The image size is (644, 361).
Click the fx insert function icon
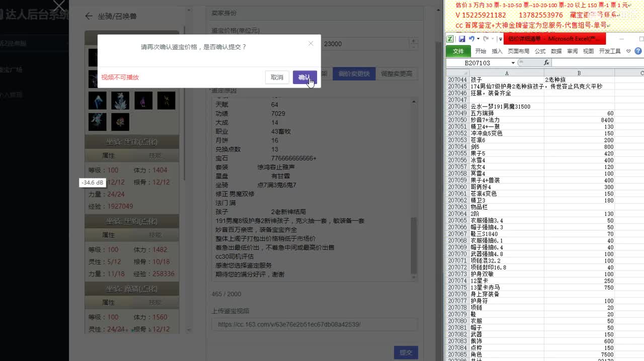546,63
